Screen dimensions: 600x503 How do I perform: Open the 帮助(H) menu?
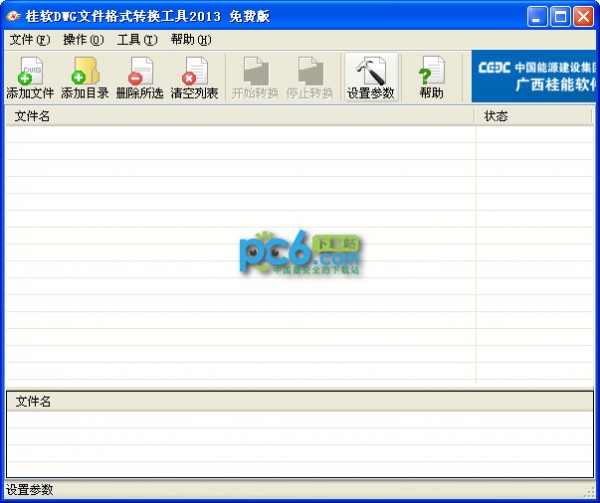click(x=191, y=40)
